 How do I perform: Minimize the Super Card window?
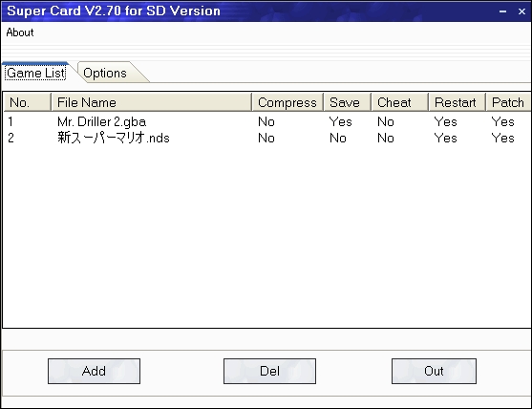502,11
